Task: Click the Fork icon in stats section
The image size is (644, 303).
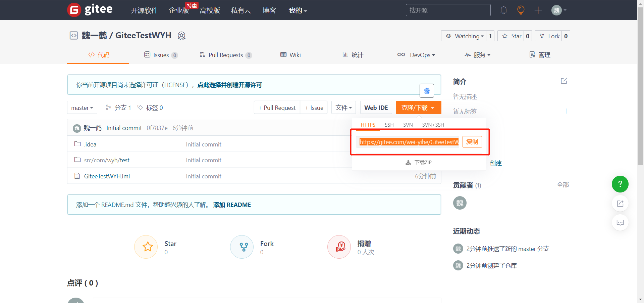Action: point(242,247)
